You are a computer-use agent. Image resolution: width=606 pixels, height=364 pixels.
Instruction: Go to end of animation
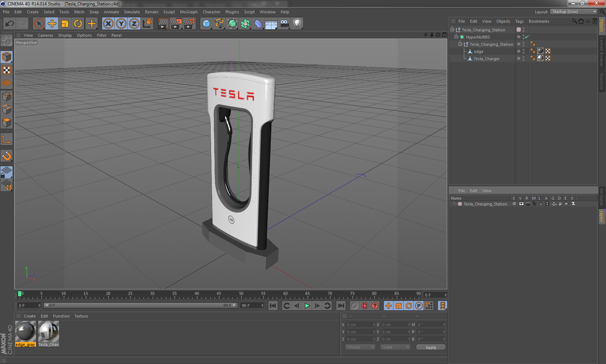[x=341, y=306]
